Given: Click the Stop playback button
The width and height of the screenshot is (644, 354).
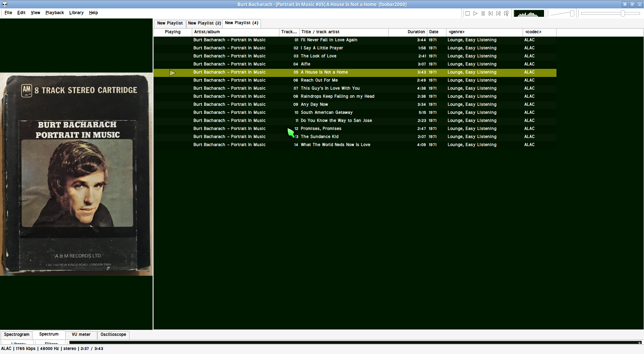Looking at the screenshot, I should coord(468,13).
